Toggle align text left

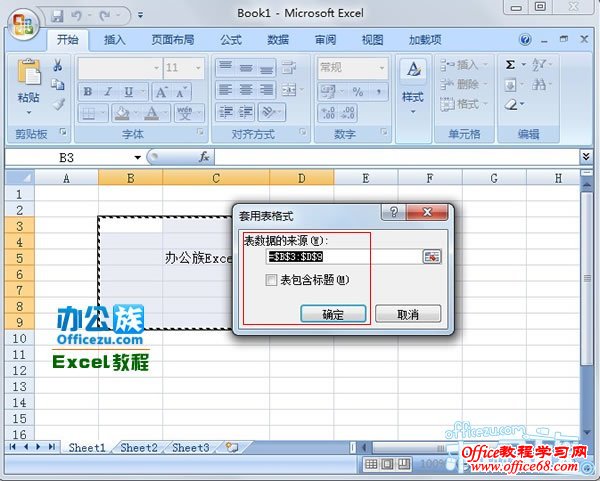click(x=226, y=90)
